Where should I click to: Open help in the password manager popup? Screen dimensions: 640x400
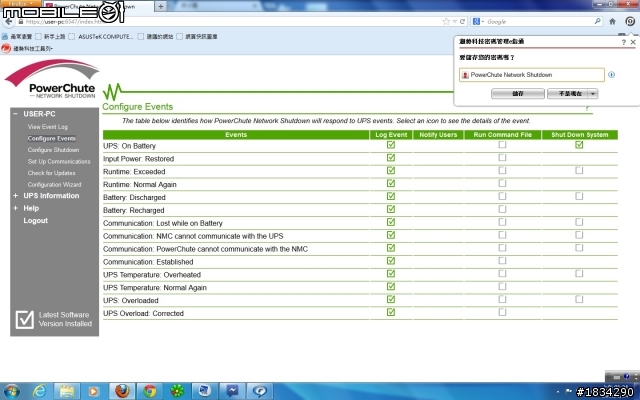tap(624, 42)
